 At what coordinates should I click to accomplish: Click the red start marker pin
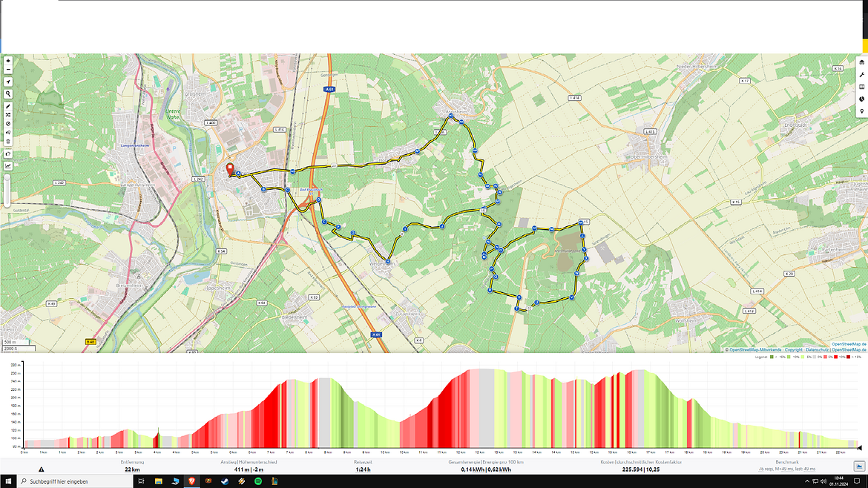tap(230, 169)
